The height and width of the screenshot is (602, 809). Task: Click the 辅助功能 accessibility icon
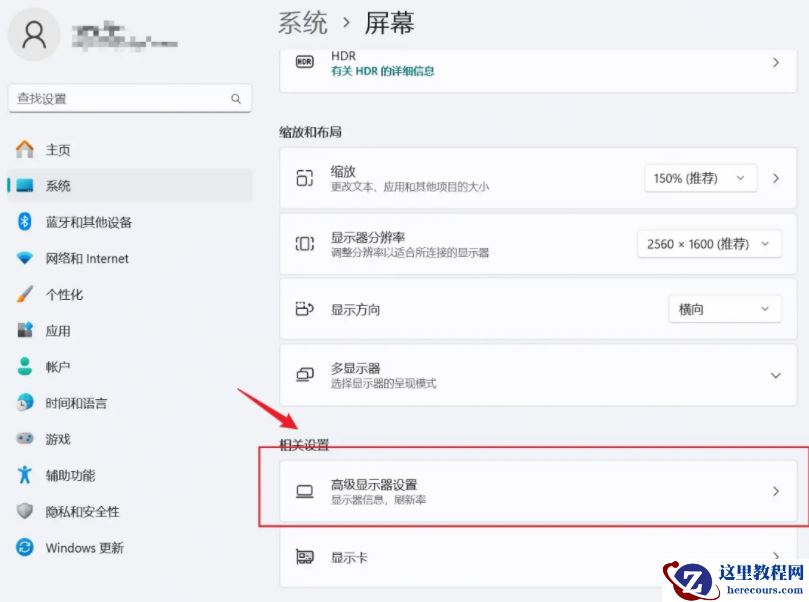pos(25,475)
